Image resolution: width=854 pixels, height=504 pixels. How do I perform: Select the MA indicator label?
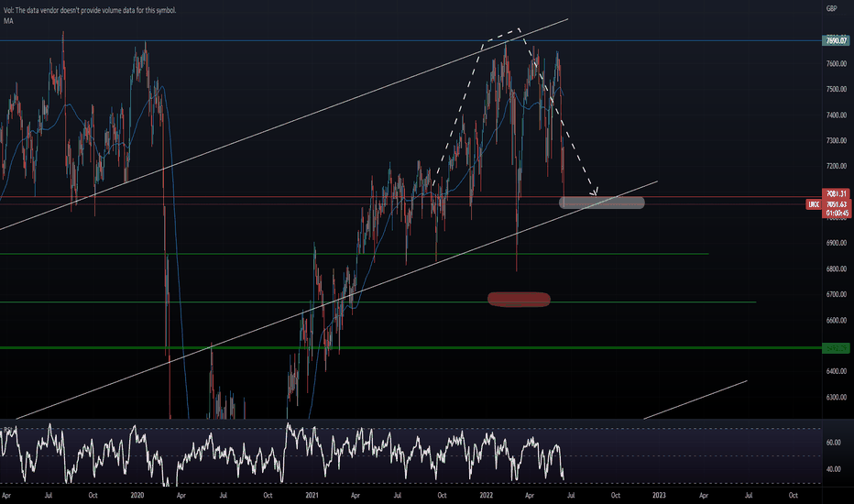(8, 21)
